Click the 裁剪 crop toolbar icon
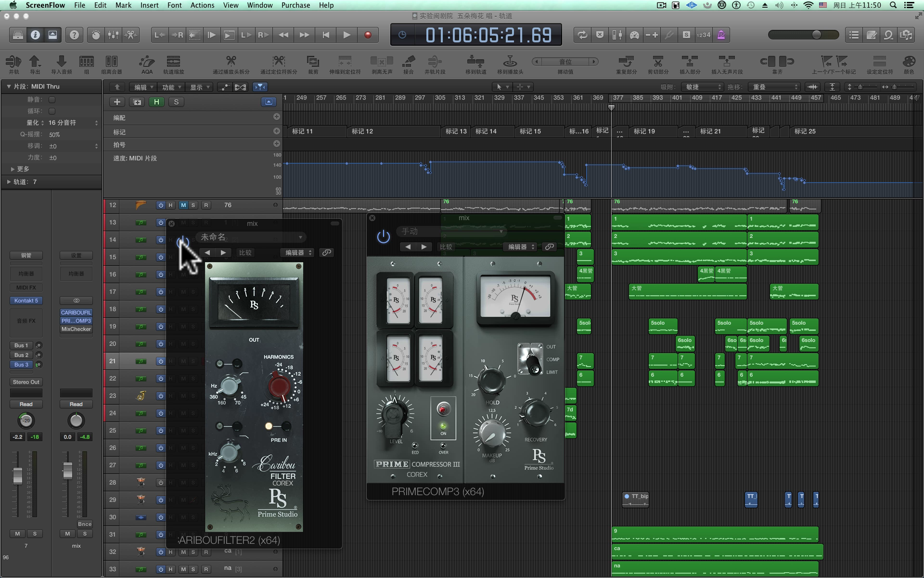924x578 pixels. [x=313, y=65]
